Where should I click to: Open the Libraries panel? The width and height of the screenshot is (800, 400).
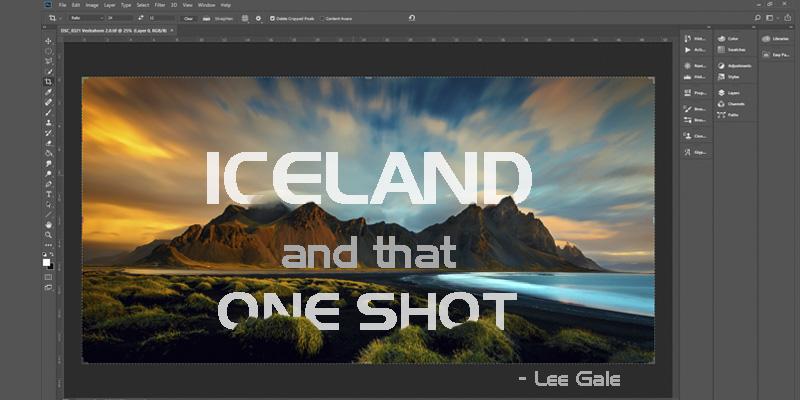coord(776,39)
